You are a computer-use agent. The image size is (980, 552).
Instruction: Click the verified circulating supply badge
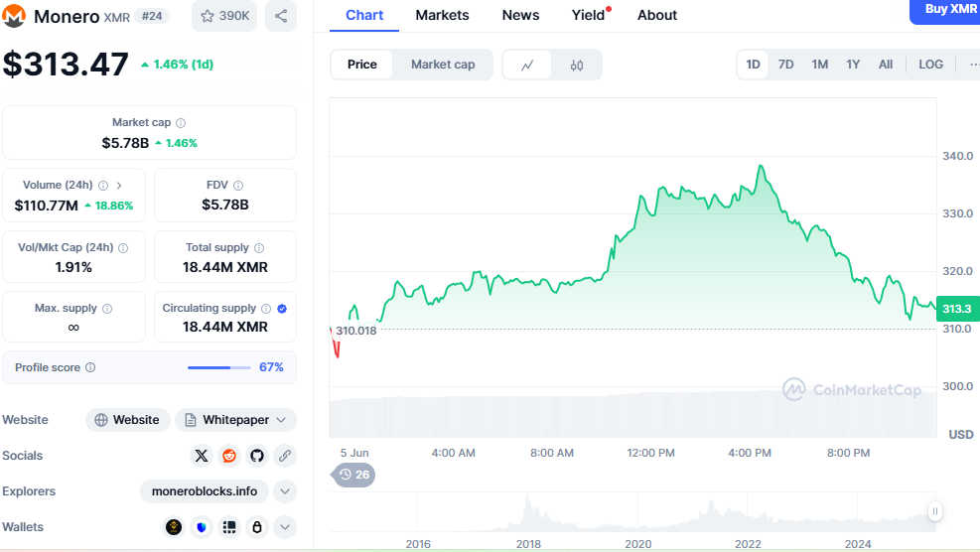coord(282,309)
